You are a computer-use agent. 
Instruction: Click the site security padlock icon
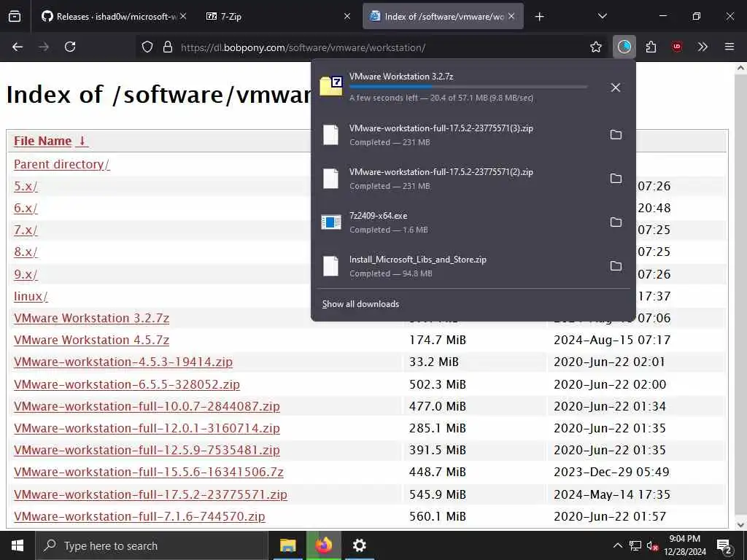tap(168, 47)
